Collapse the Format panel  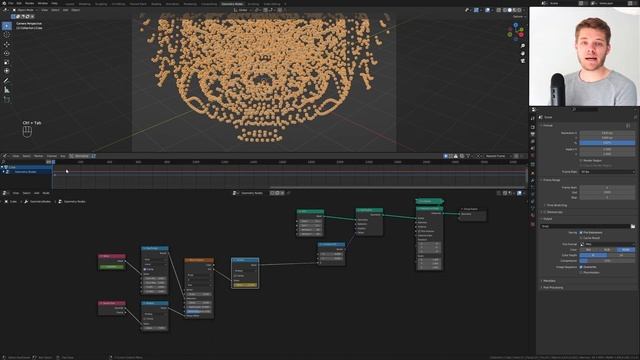[x=548, y=125]
